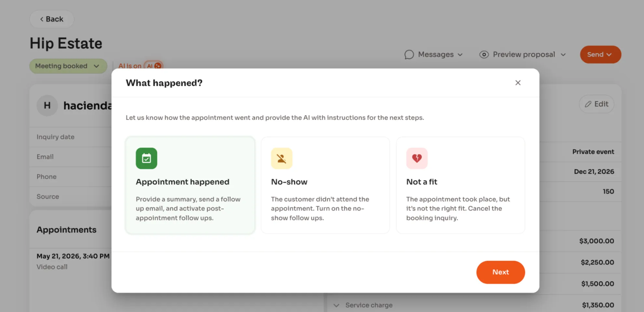The image size is (644, 312).
Task: Click the Hip Estate page title
Action: pyautogui.click(x=66, y=43)
